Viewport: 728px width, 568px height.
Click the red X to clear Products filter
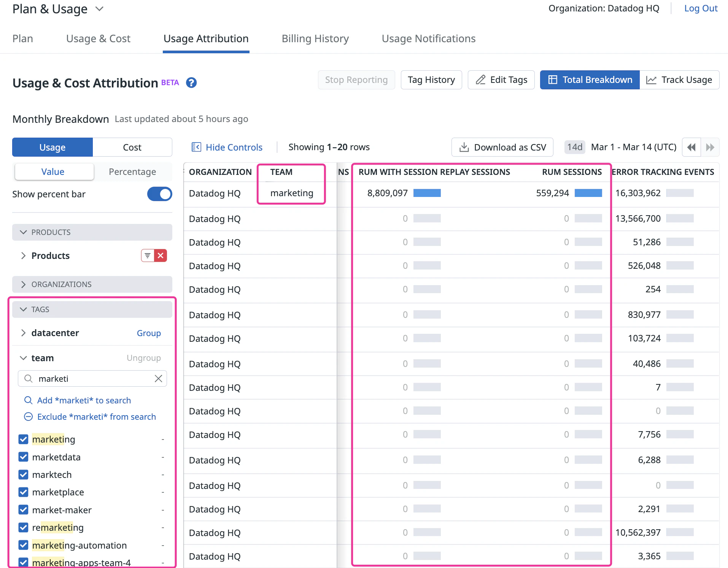click(x=161, y=255)
